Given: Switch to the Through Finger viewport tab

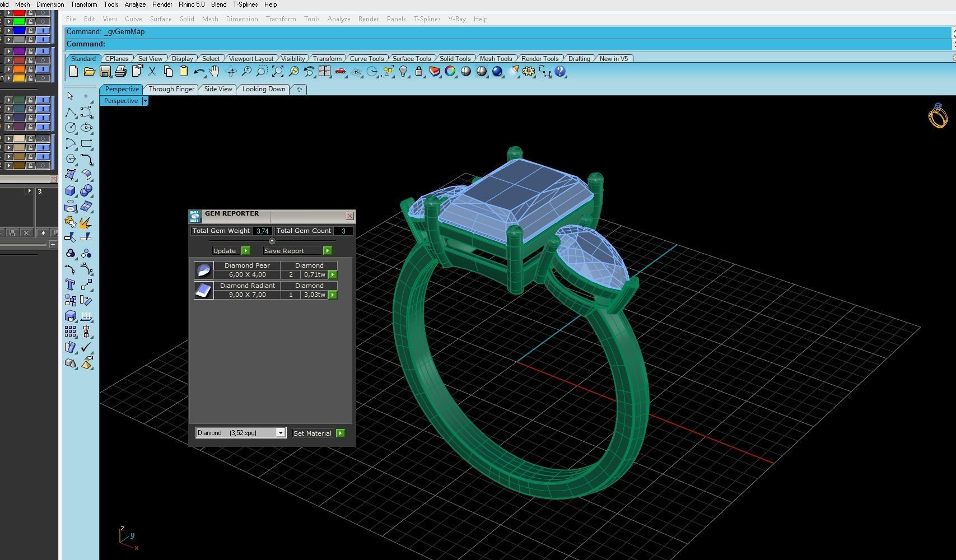Looking at the screenshot, I should click(x=171, y=89).
